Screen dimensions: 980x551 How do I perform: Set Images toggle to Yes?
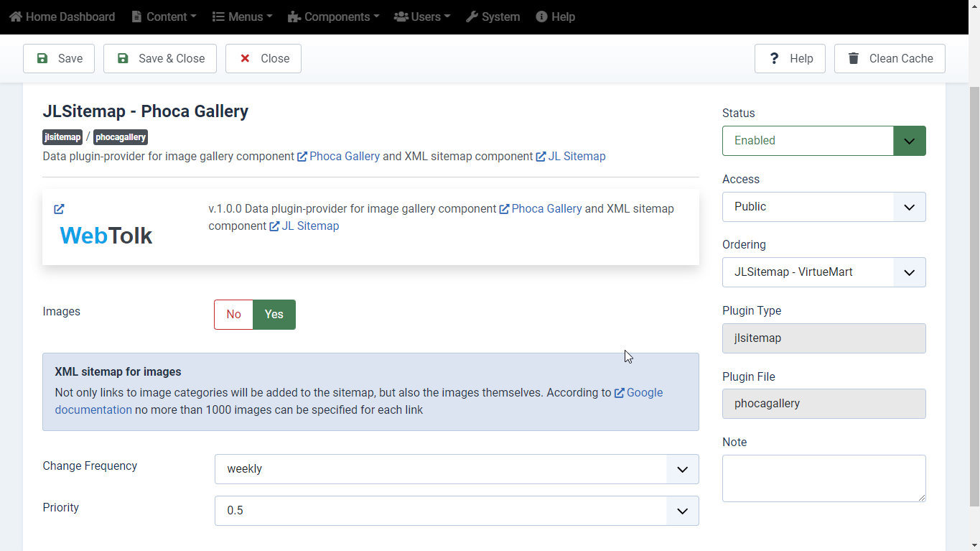(x=274, y=315)
